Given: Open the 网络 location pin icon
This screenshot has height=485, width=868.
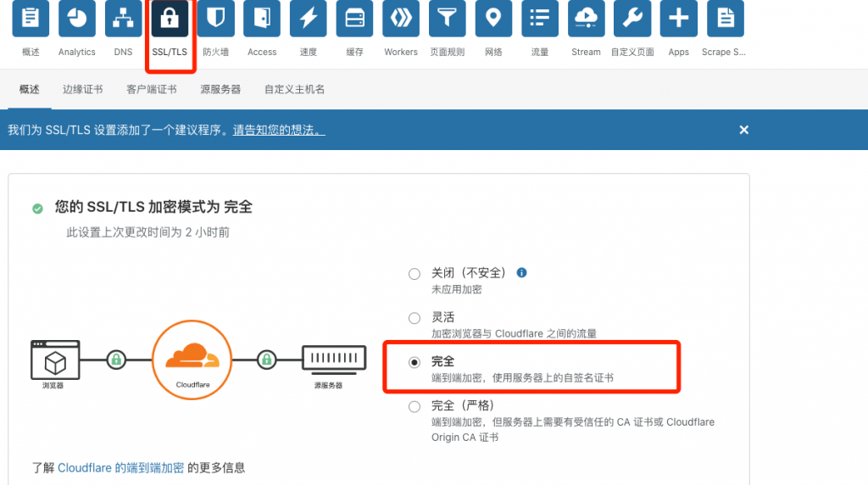Looking at the screenshot, I should pos(493,19).
